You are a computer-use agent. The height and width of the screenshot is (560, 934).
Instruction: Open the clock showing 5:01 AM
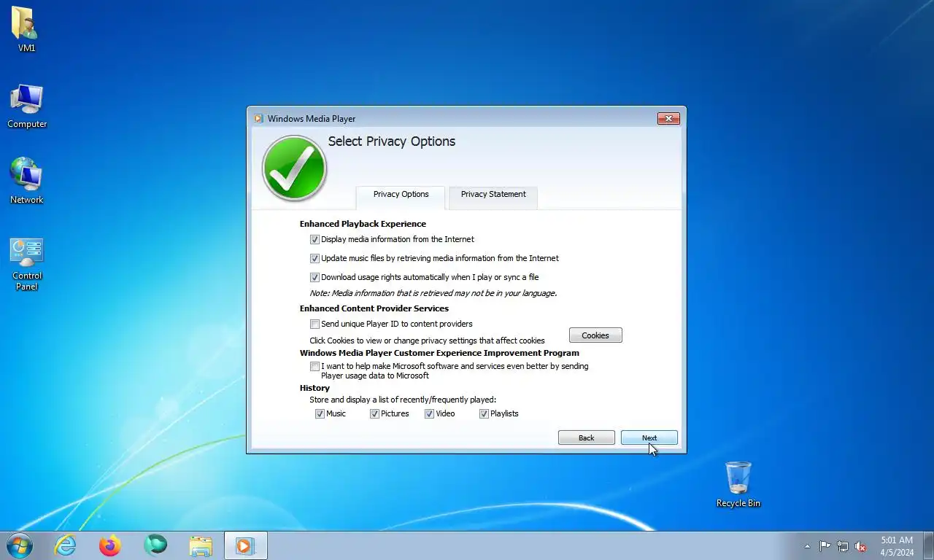[897, 546]
